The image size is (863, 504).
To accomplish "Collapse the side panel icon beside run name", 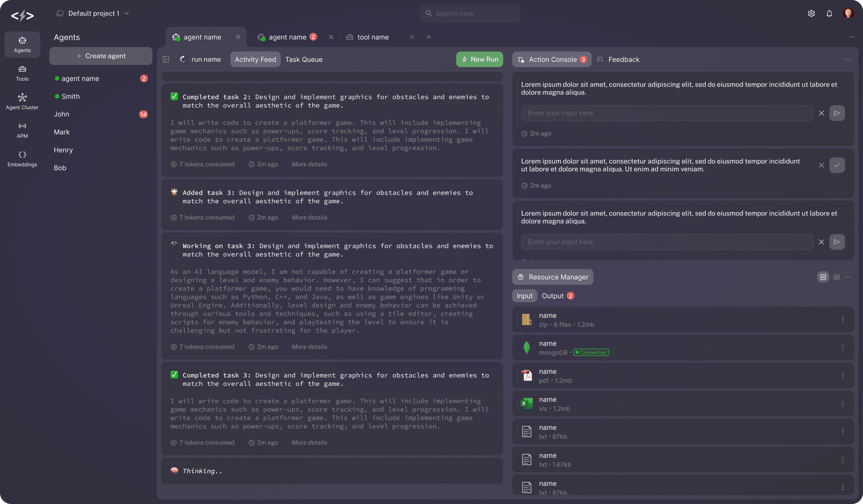I will pyautogui.click(x=166, y=60).
